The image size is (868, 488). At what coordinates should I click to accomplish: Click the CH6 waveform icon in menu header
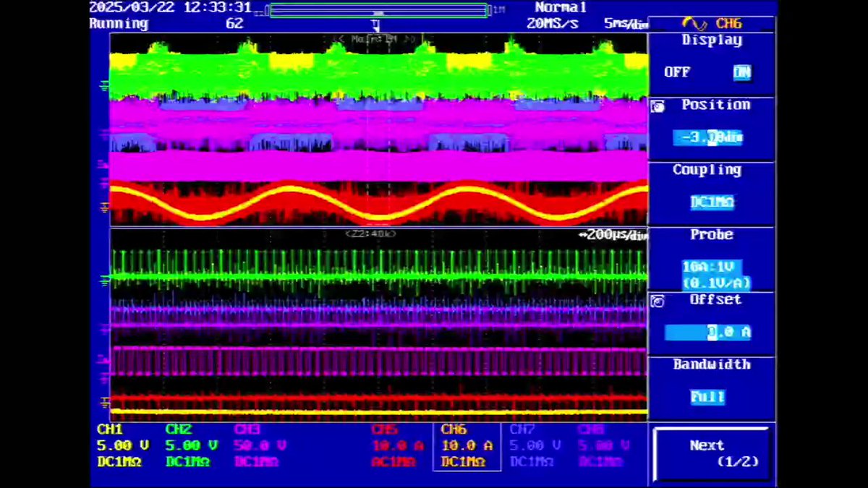(x=694, y=23)
